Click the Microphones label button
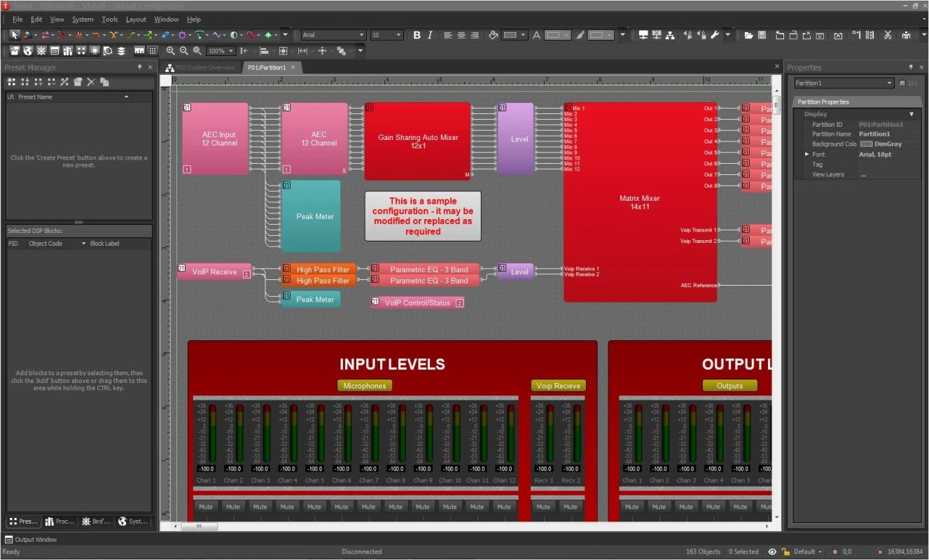This screenshot has width=929, height=560. (x=365, y=386)
